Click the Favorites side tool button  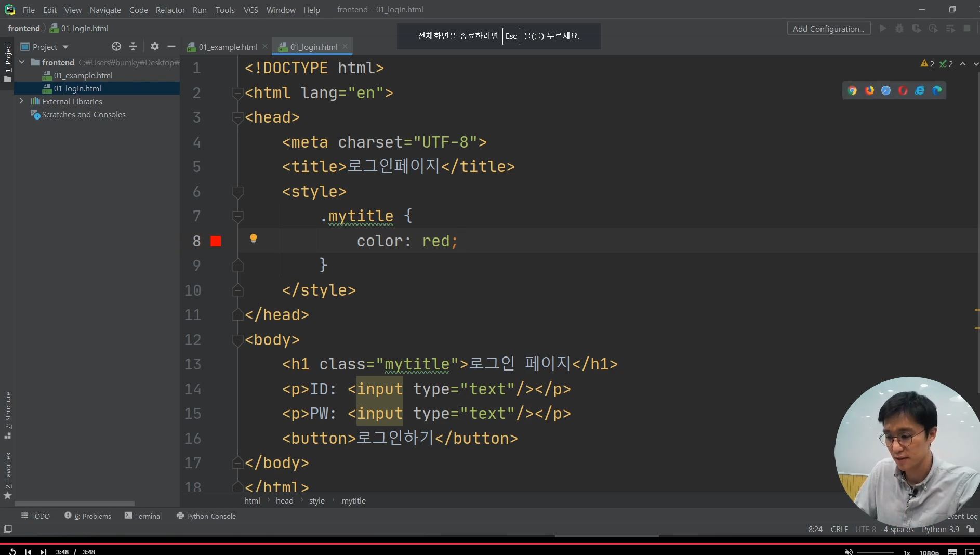(x=8, y=475)
